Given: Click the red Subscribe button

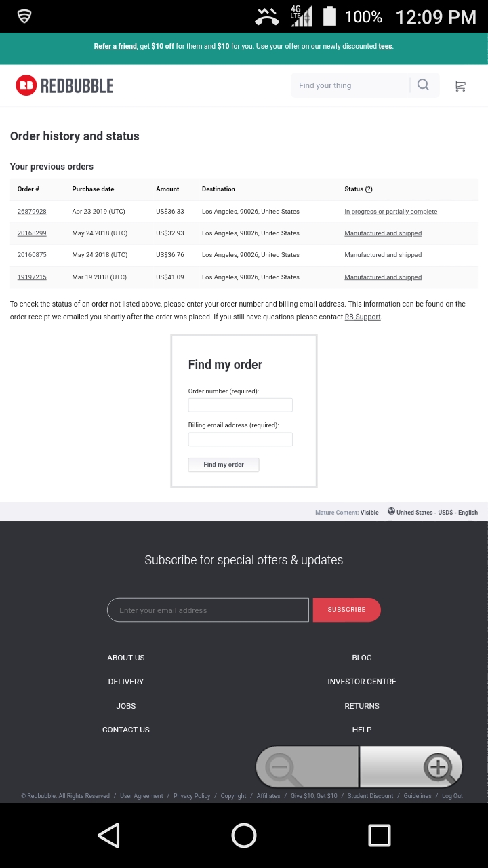Looking at the screenshot, I should click(346, 610).
